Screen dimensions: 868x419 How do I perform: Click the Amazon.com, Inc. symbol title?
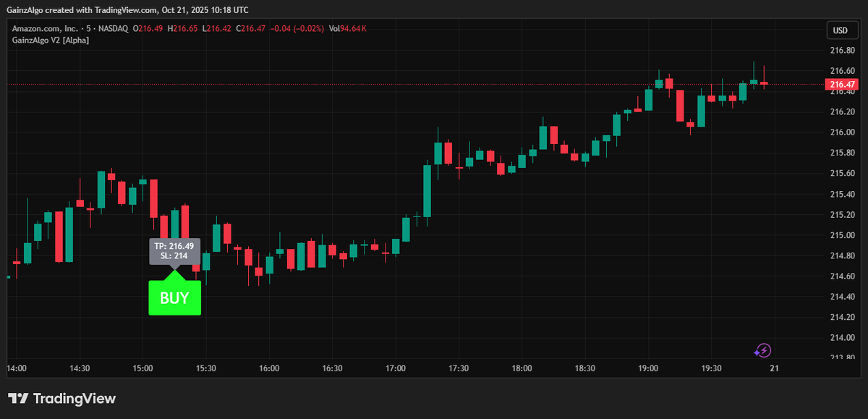[x=45, y=29]
